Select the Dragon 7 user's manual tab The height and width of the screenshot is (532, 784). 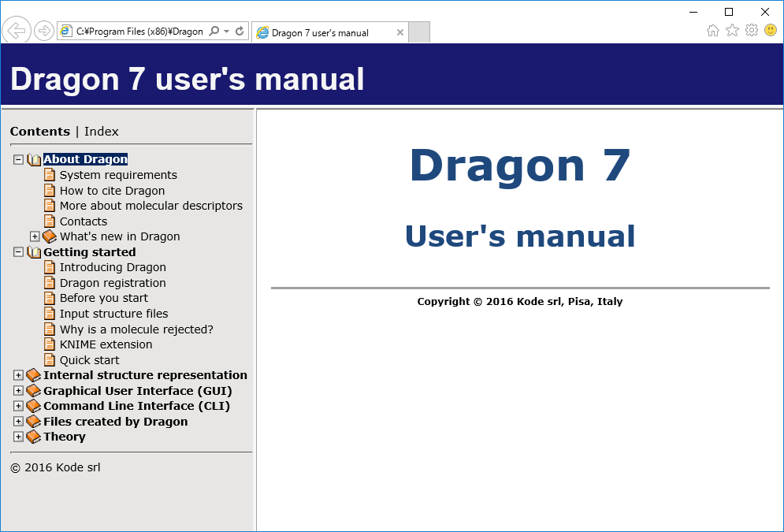330,32
